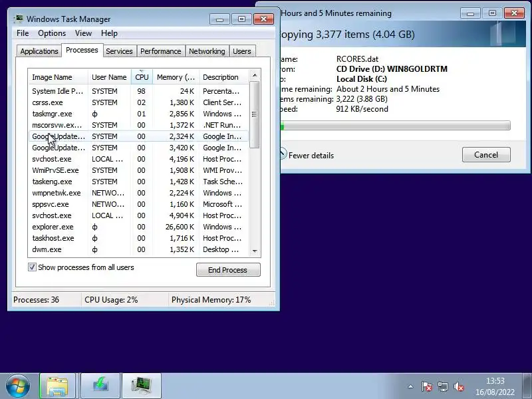Open the Windows Start orb

(18, 386)
